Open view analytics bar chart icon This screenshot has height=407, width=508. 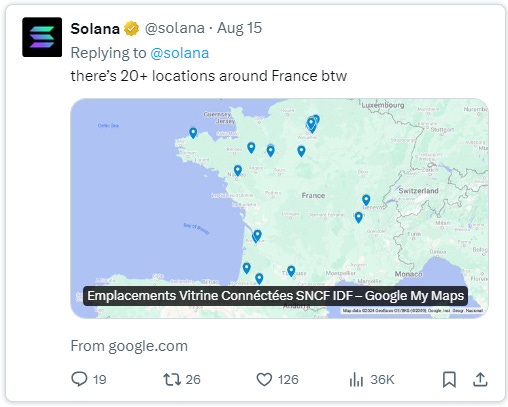[x=356, y=379]
